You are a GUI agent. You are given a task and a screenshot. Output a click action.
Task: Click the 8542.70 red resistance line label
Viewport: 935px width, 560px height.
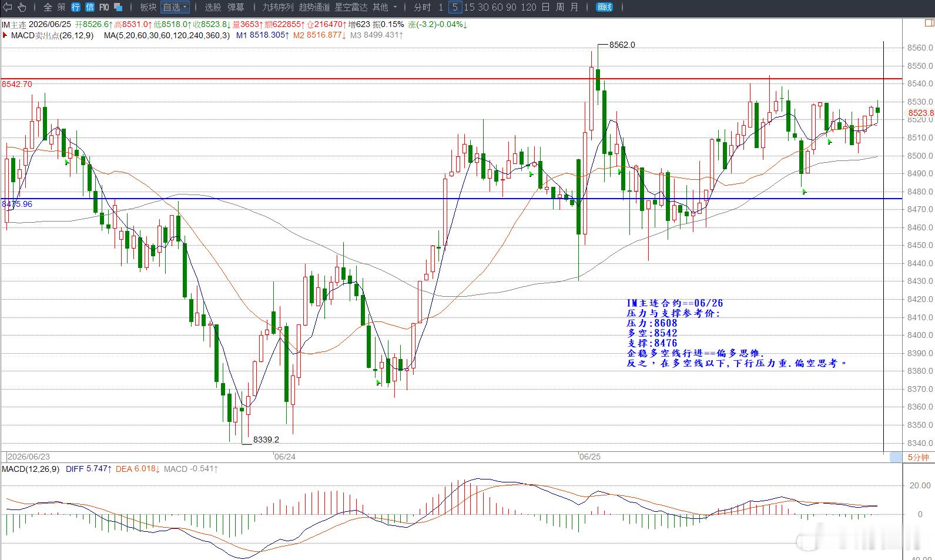(x=17, y=84)
